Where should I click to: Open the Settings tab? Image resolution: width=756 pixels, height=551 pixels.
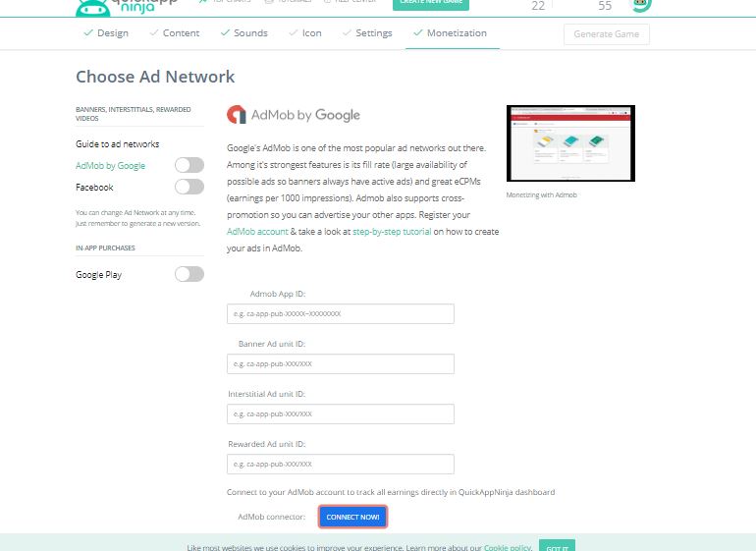[x=367, y=32]
